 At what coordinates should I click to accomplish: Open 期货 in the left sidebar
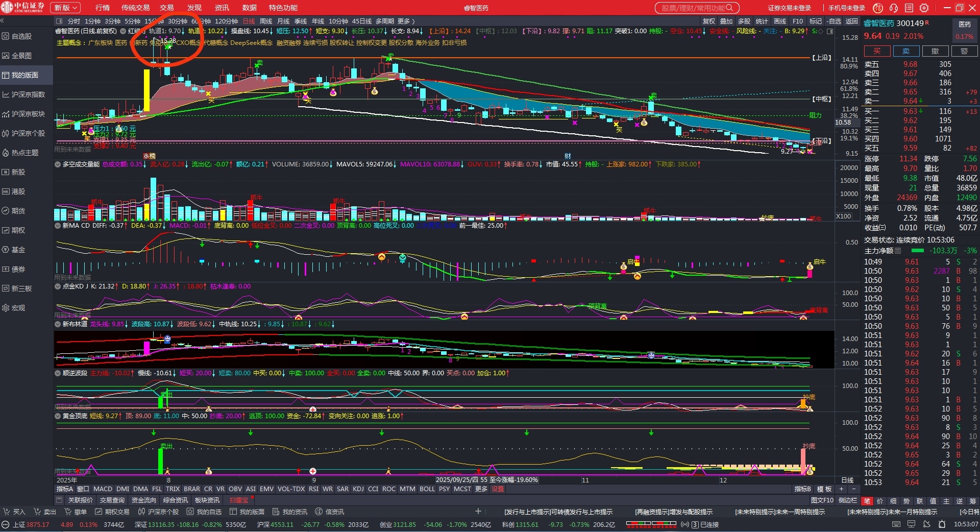14,211
